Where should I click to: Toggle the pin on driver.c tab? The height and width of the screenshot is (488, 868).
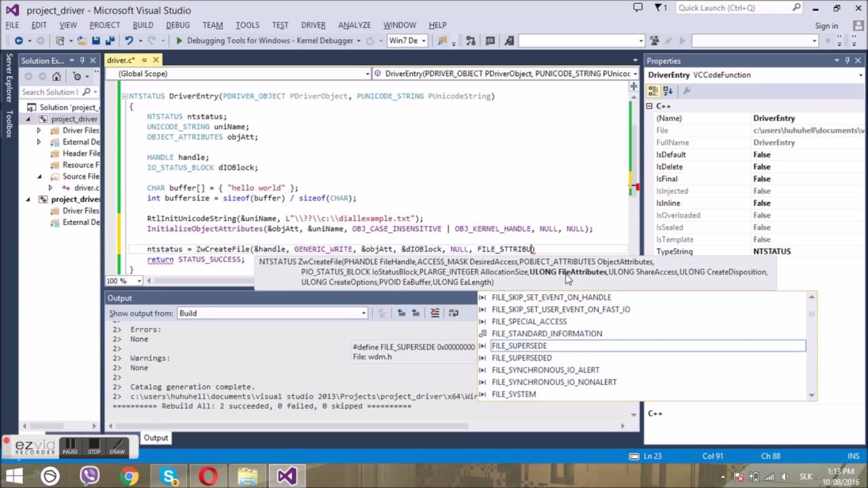click(x=144, y=60)
